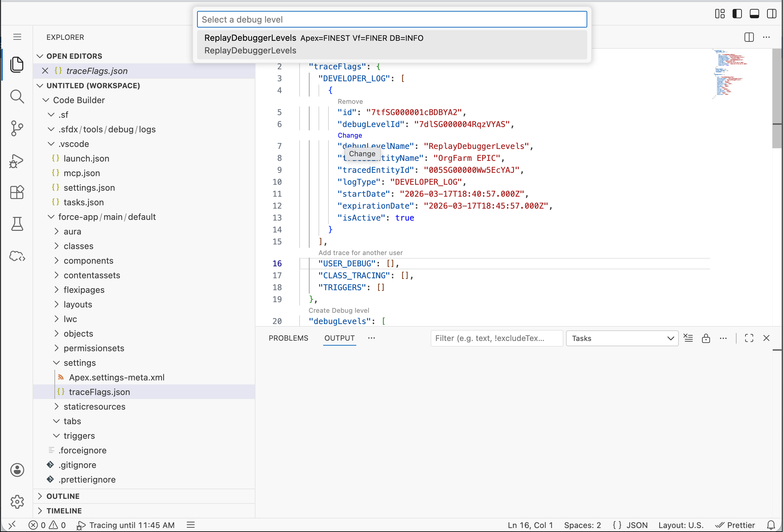Click the blue Change code lens link
Viewport: 783px width, 532px height.
350,135
